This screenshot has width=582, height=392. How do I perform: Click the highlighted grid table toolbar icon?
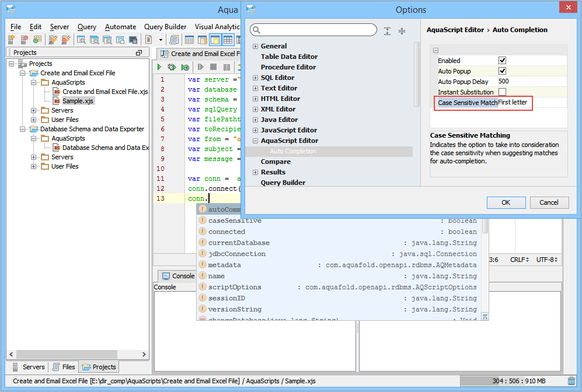click(228, 39)
